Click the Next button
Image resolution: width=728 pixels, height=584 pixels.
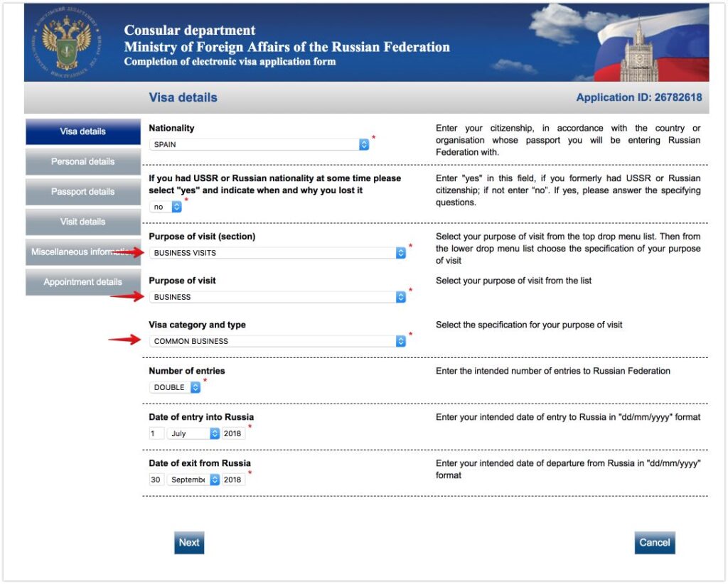click(x=189, y=543)
